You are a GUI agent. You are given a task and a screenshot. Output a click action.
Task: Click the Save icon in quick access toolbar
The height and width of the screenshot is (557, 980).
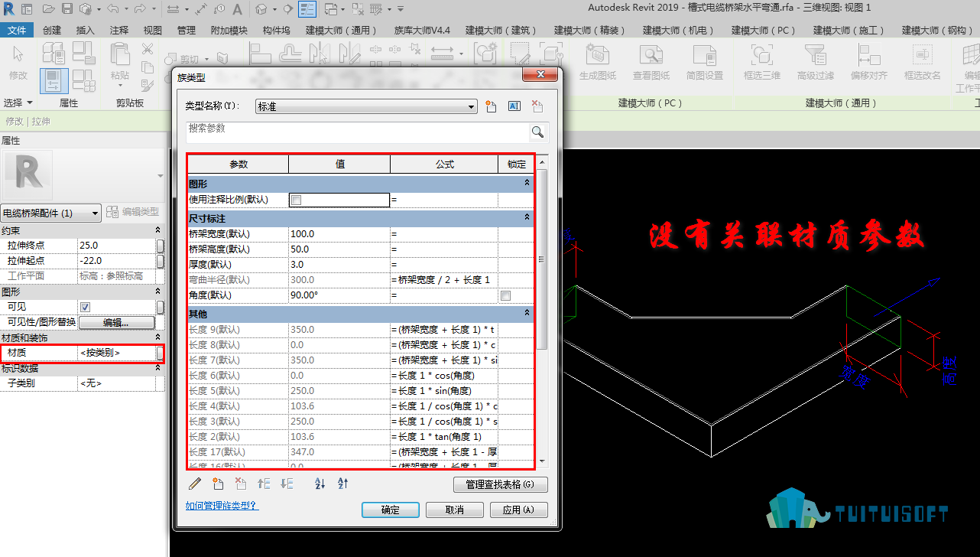67,9
